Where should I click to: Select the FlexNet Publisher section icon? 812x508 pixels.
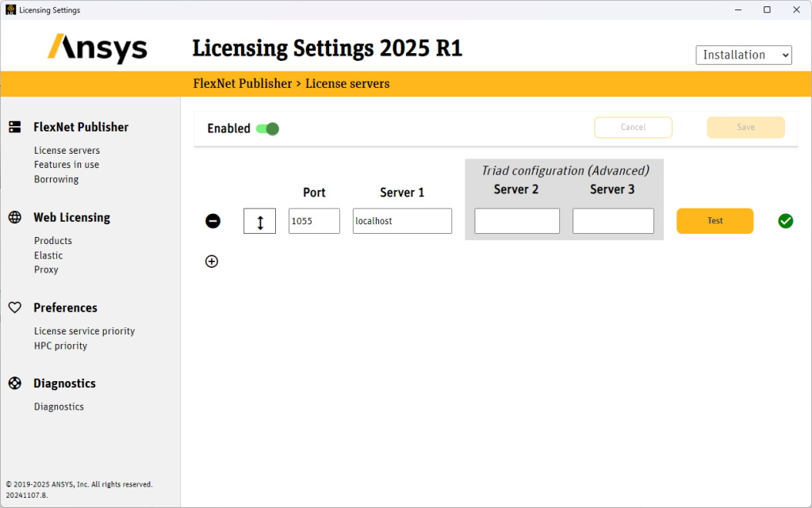click(x=15, y=126)
